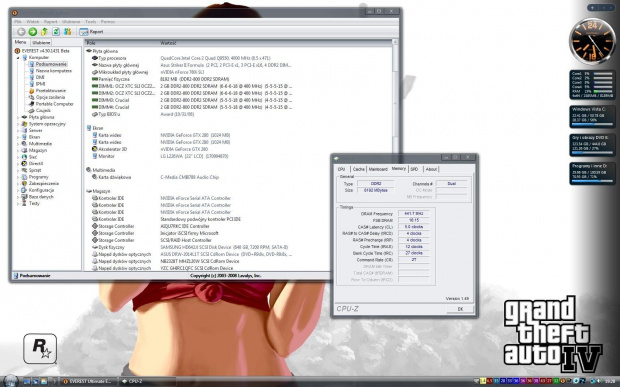Click the Dysk fizyczny row icon
Viewport: 620px width, 387px height.
coord(95,247)
